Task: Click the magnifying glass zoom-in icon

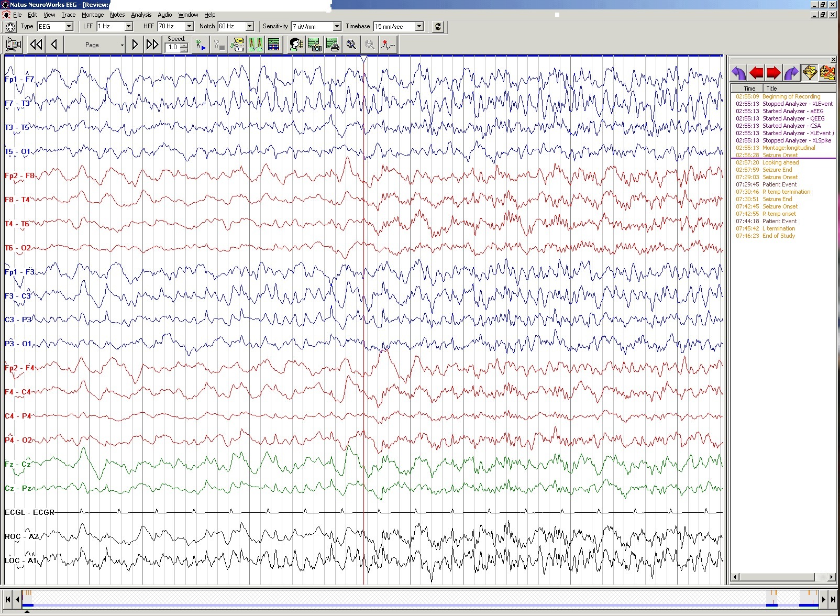Action: (x=351, y=45)
